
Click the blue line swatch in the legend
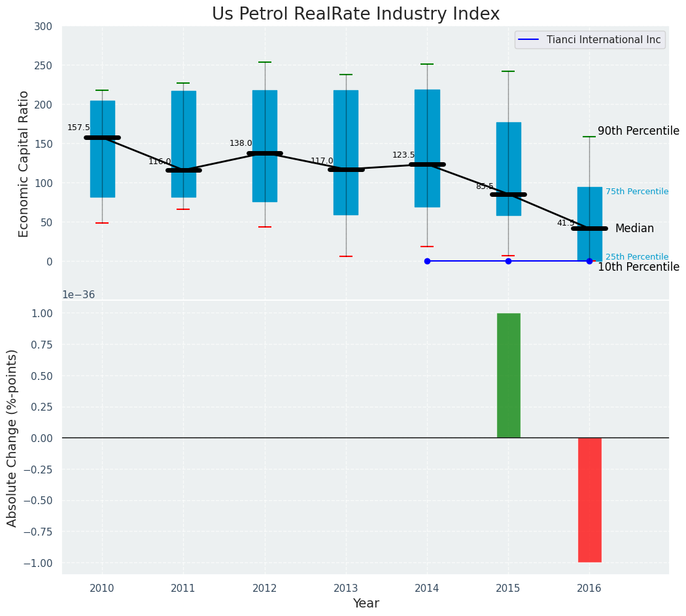click(530, 40)
